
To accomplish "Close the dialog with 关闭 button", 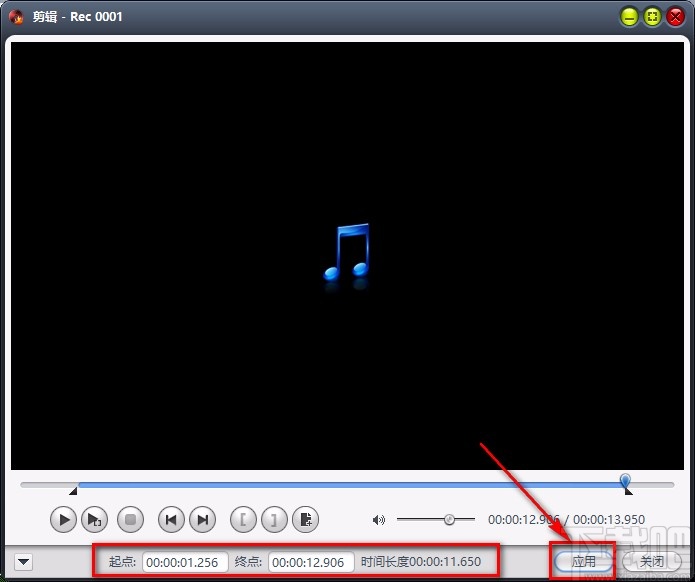I will click(652, 562).
